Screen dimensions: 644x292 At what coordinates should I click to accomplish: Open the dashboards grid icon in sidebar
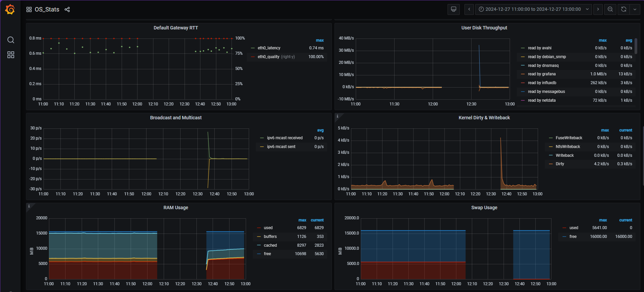click(11, 55)
